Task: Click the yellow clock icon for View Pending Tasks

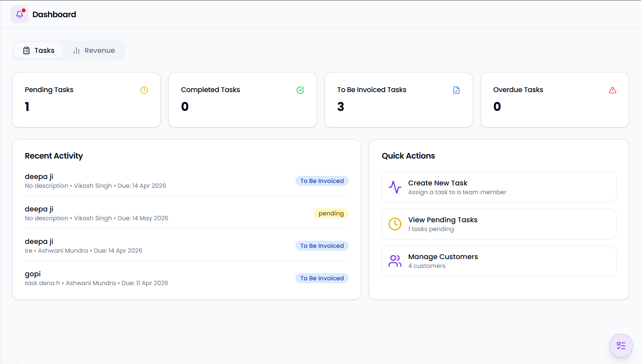Action: (395, 224)
